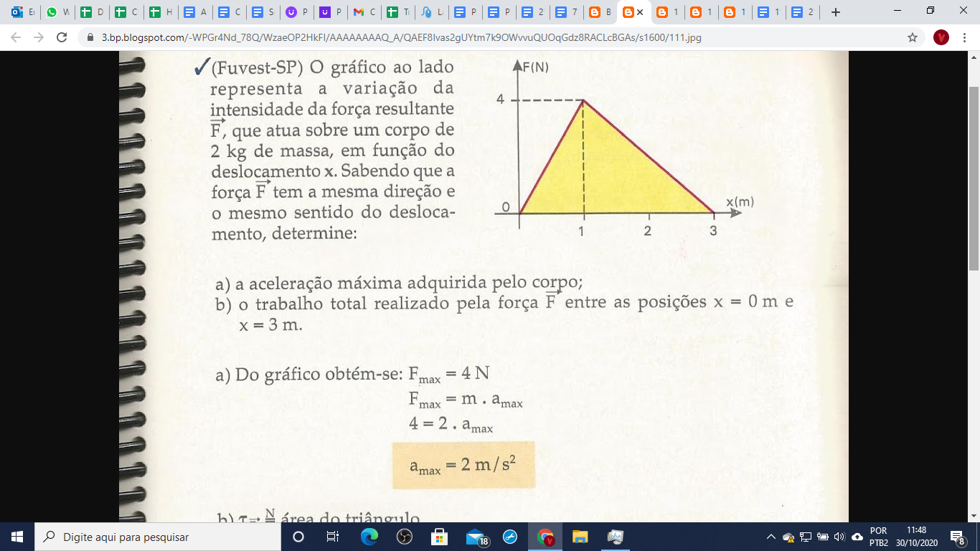Click the scrollbar down arrow
The width and height of the screenshot is (980, 551).
point(974,516)
